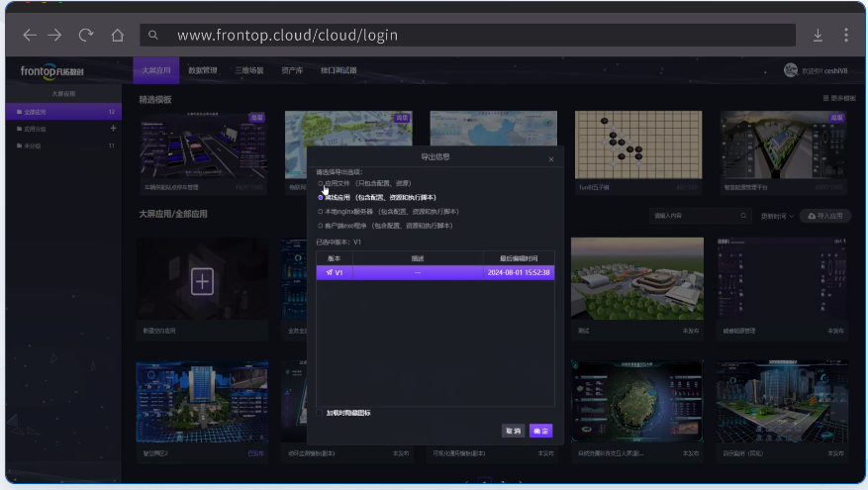Click the address bar search magnifier icon
Viewport: 868px width, 490px height.
click(153, 36)
